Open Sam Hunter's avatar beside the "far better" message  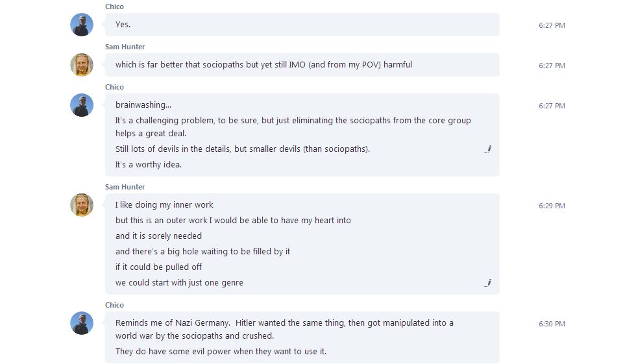[x=82, y=65]
